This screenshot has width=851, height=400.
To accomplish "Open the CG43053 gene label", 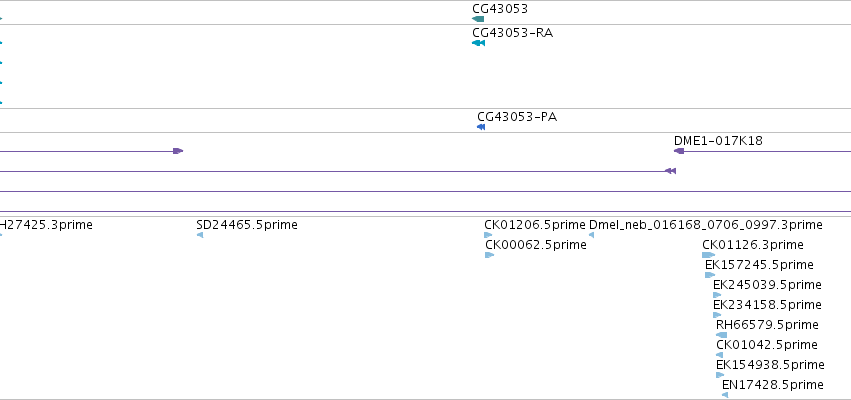I will (500, 9).
